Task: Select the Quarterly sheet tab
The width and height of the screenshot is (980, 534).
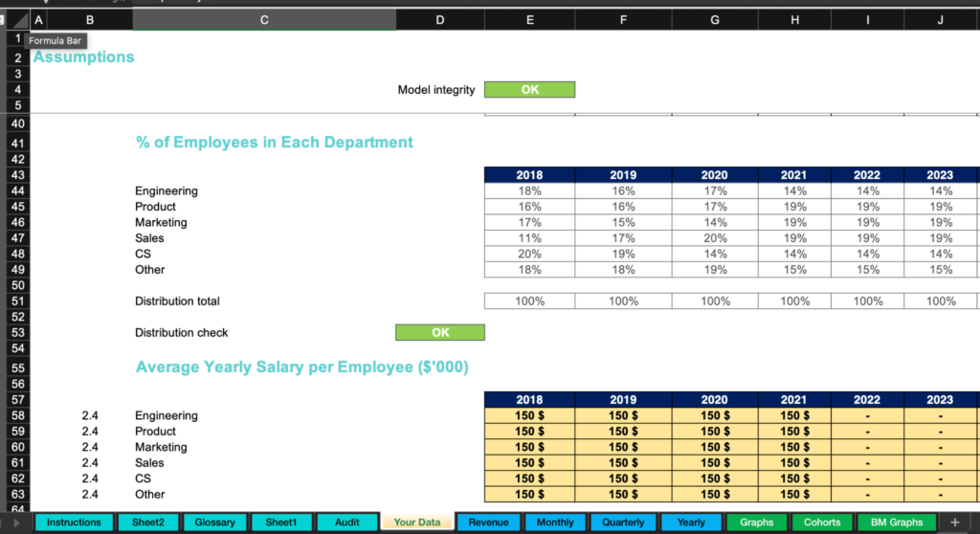Action: coord(623,523)
